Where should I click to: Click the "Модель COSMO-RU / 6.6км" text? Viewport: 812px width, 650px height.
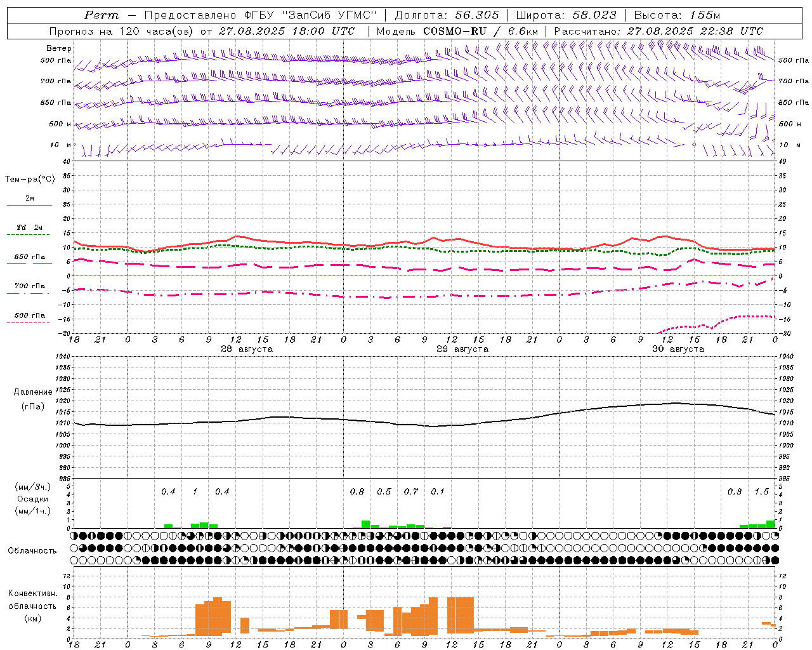tap(457, 31)
